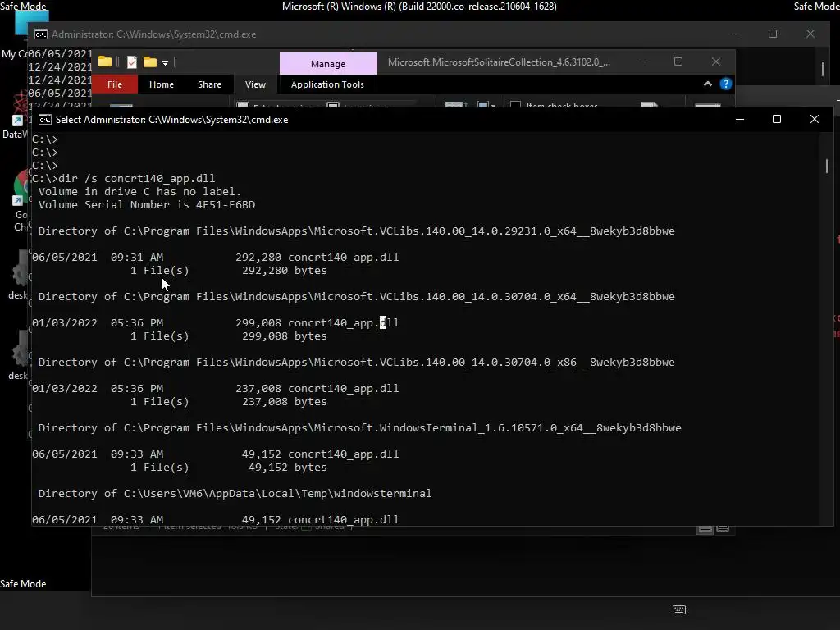Click the WindowsTerminal_1.6.10571.0_x64 directory line

(359, 428)
